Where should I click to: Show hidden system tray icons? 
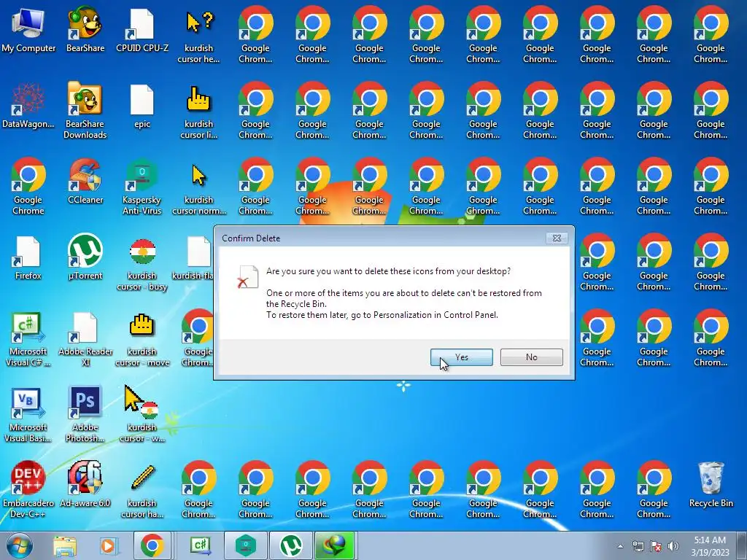click(620, 546)
